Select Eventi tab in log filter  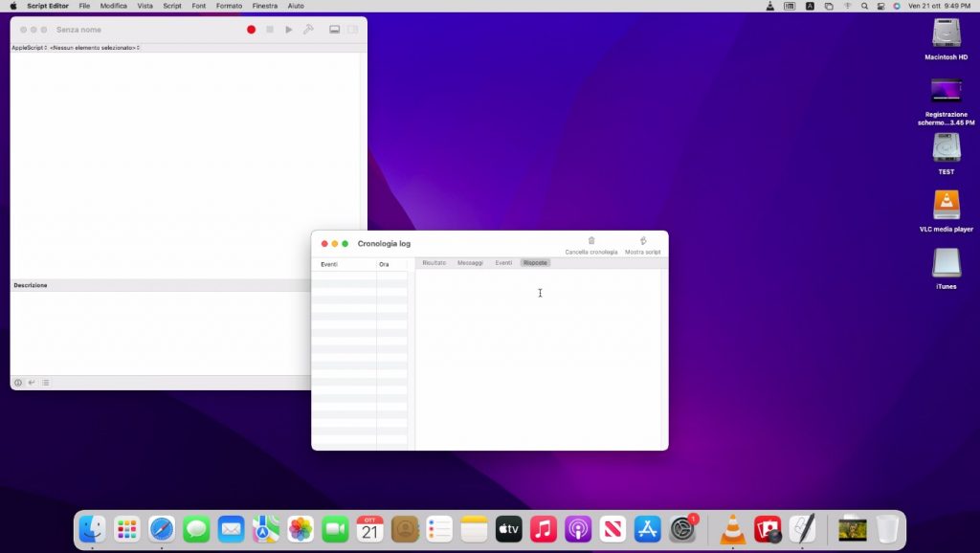503,262
